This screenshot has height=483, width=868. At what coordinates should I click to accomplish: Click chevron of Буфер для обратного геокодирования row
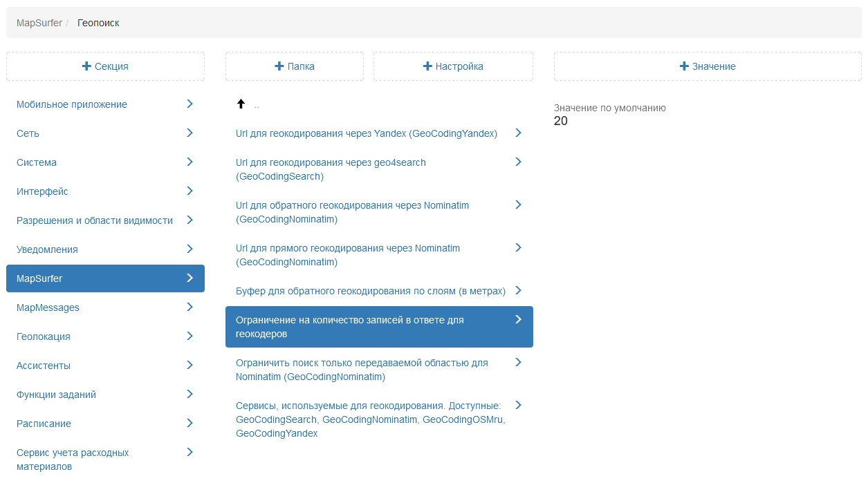pyautogui.click(x=518, y=290)
